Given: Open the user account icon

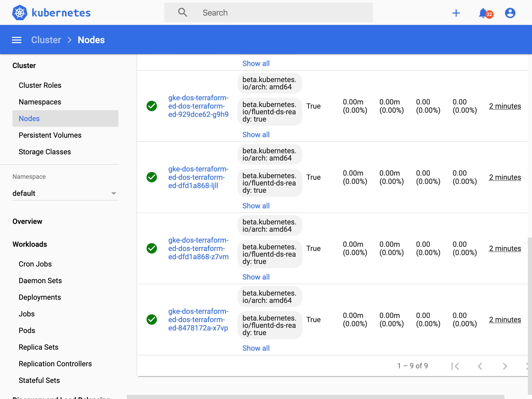Looking at the screenshot, I should (510, 13).
